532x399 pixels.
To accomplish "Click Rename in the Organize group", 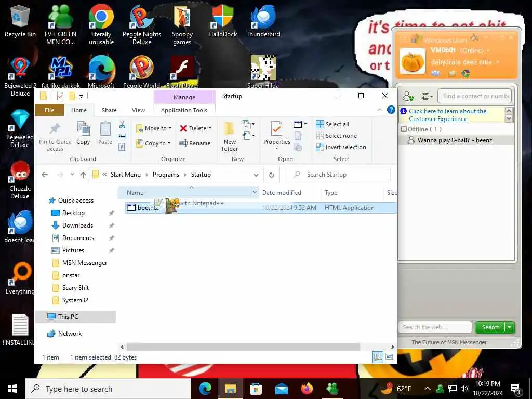I will pyautogui.click(x=195, y=143).
